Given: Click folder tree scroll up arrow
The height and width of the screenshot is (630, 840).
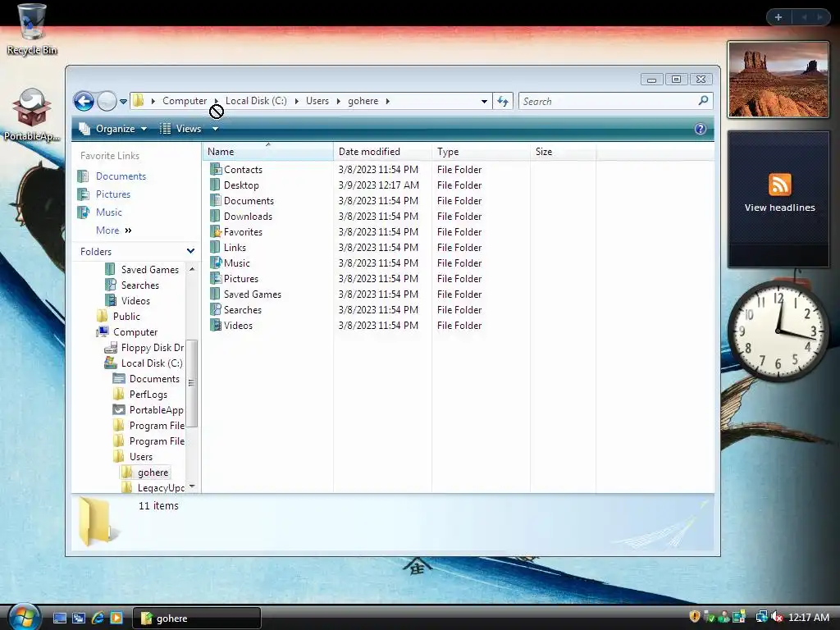Looking at the screenshot, I should [x=192, y=268].
